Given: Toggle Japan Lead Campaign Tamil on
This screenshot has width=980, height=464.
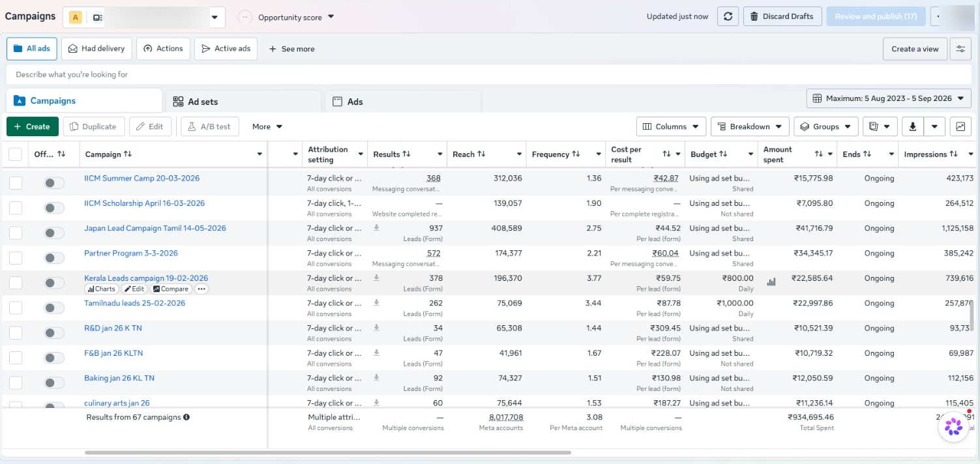Looking at the screenshot, I should (54, 233).
